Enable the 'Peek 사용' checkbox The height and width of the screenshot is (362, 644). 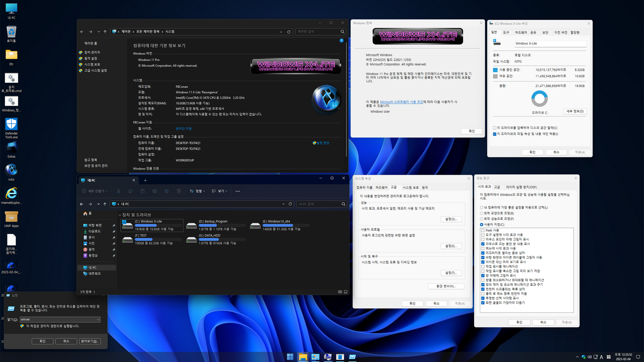[483, 231]
